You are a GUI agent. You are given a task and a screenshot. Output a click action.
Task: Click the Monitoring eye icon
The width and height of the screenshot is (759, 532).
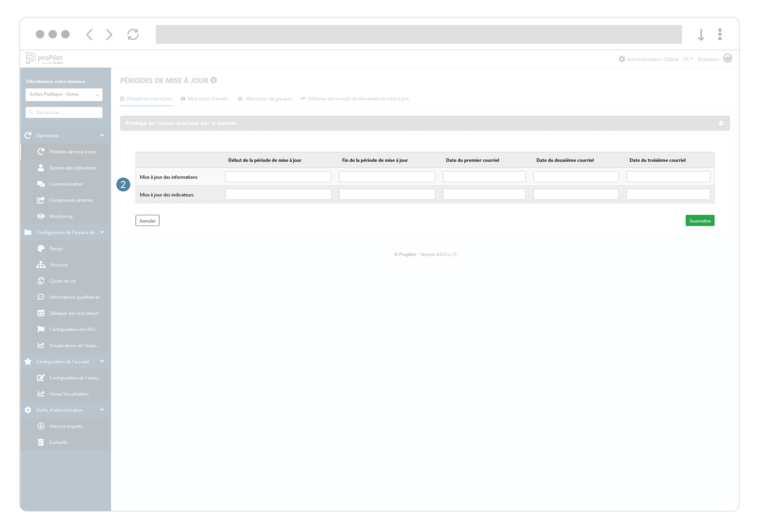pyautogui.click(x=41, y=216)
